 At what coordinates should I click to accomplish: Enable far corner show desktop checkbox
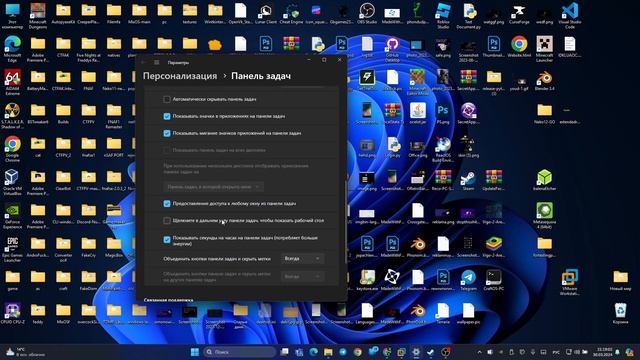167,220
